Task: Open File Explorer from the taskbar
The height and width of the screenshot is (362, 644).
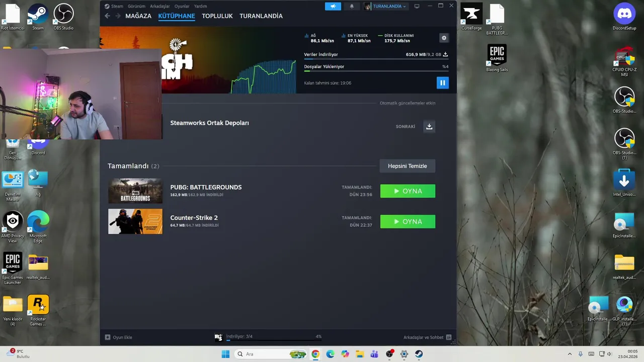Action: point(360,354)
